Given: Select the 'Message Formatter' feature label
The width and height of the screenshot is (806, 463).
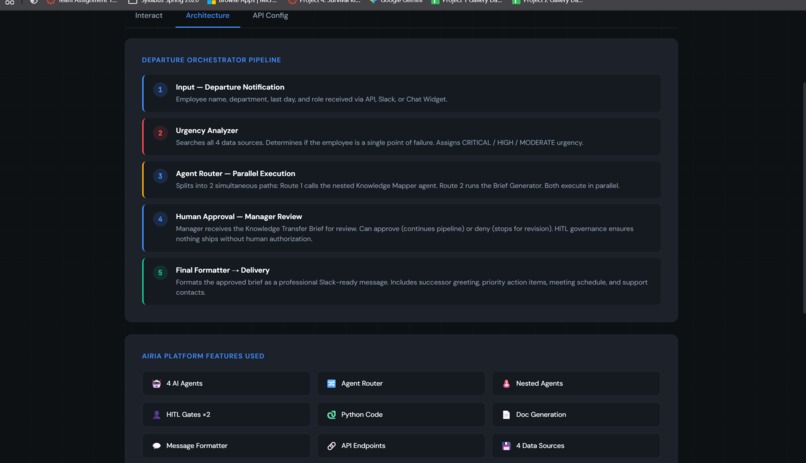Looking at the screenshot, I should pyautogui.click(x=197, y=446).
